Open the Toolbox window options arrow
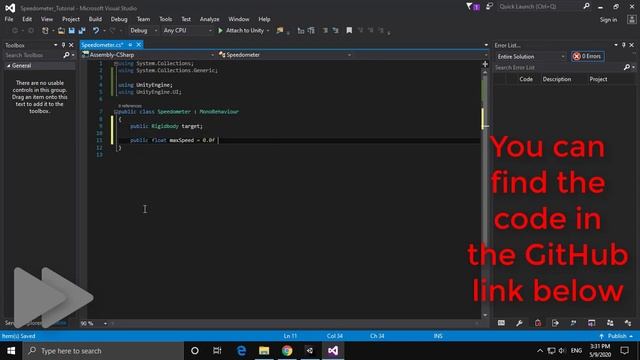The height and width of the screenshot is (360, 640). point(56,45)
